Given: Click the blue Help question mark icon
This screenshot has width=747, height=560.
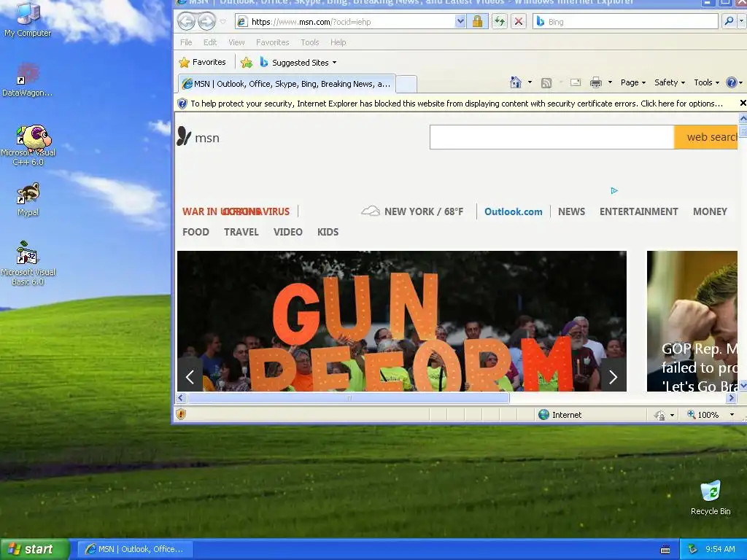Looking at the screenshot, I should coord(731,82).
